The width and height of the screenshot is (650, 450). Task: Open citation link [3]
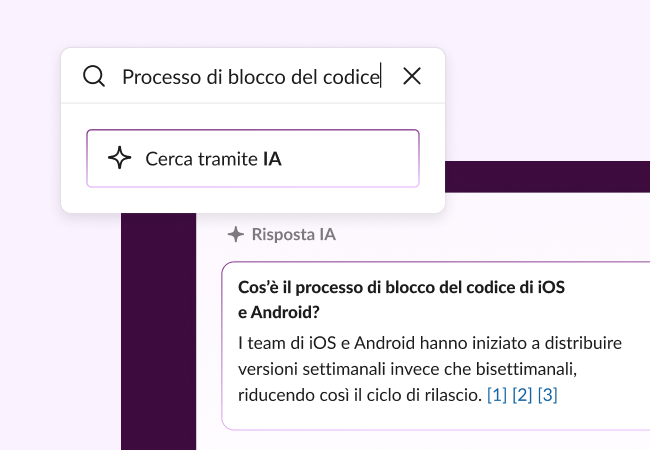[547, 395]
